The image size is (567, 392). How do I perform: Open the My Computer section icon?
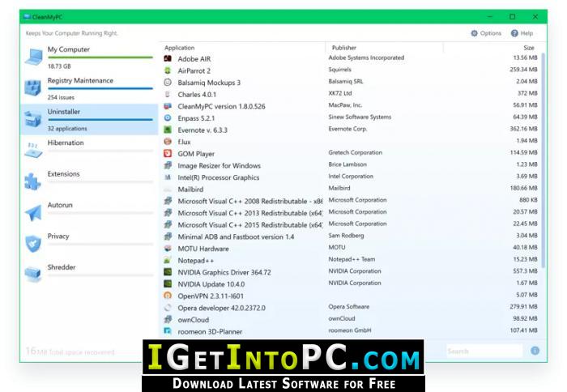(33, 58)
